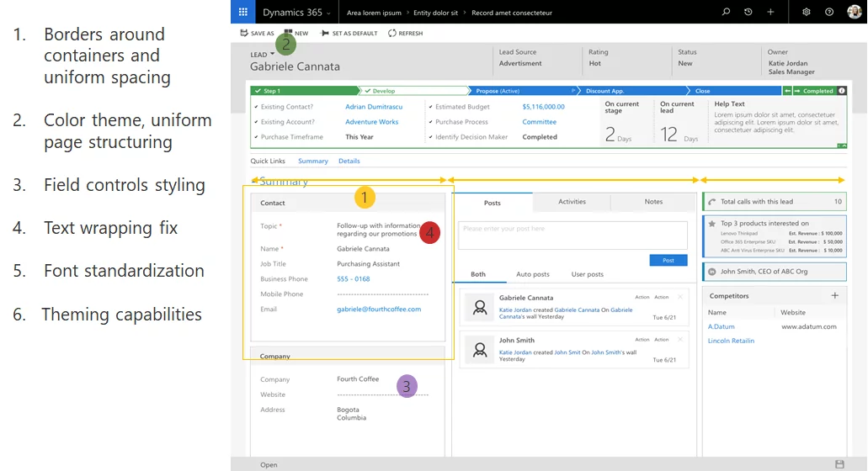Click breadcrumb Area lorem ipsum
The height and width of the screenshot is (471, 868).
pos(374,13)
